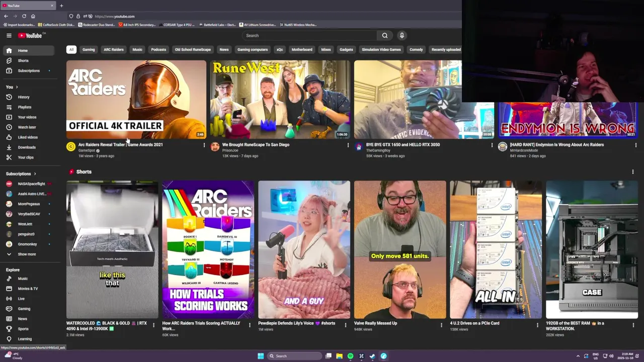The width and height of the screenshot is (644, 362).
Task: Open options for BYE BYE GTX 1650 video
Action: 492,145
